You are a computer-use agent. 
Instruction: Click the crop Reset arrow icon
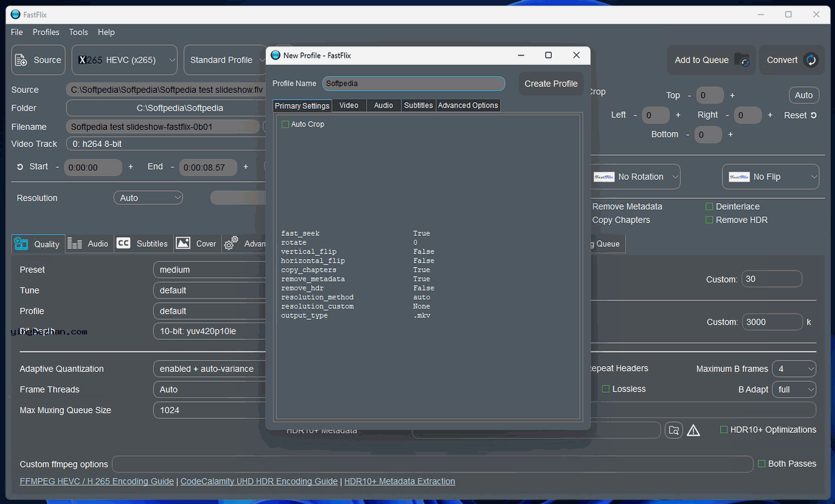point(814,115)
